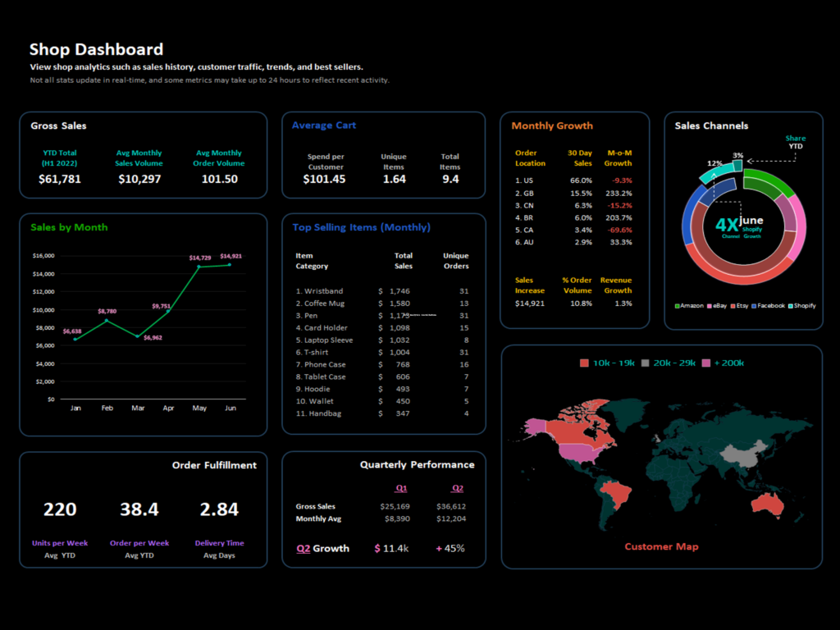Select the pink + 200k map legend square

pos(706,363)
